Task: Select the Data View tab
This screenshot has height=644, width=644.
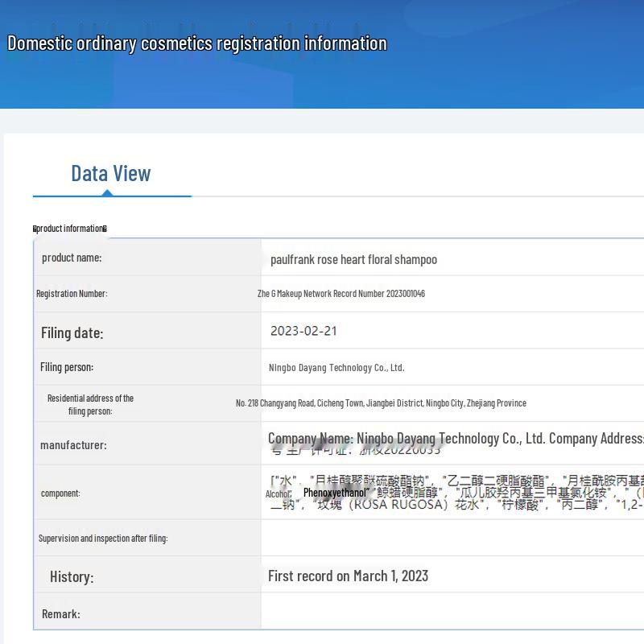Action: coord(111,173)
